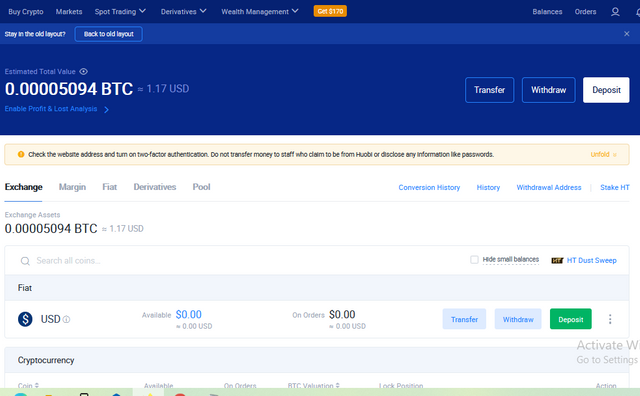Click the white header Deposit button
The width and height of the screenshot is (640, 396).
tap(606, 90)
